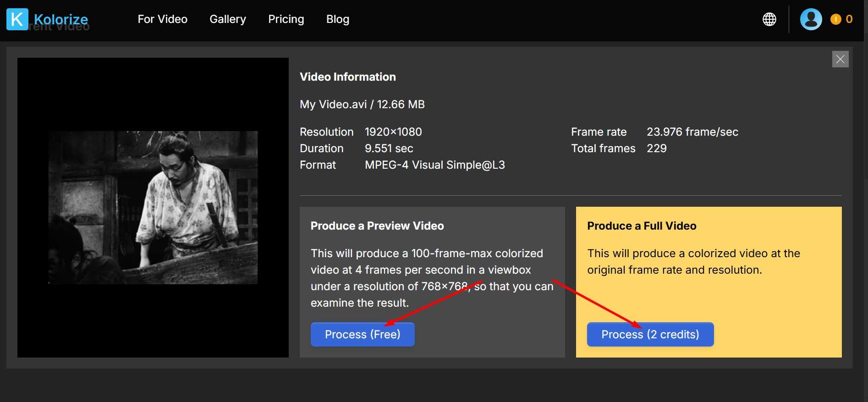This screenshot has height=402, width=868.
Task: Click the Total frames label
Action: point(603,149)
